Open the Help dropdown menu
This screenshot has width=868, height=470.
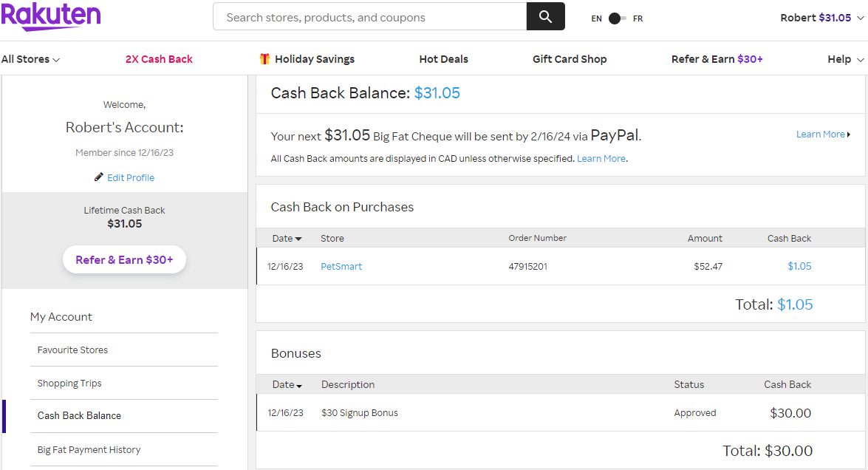pyautogui.click(x=845, y=59)
